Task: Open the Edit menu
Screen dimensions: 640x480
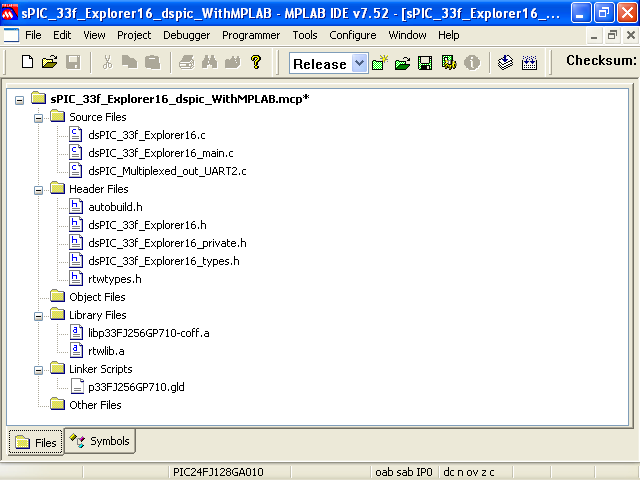Action: tap(62, 36)
